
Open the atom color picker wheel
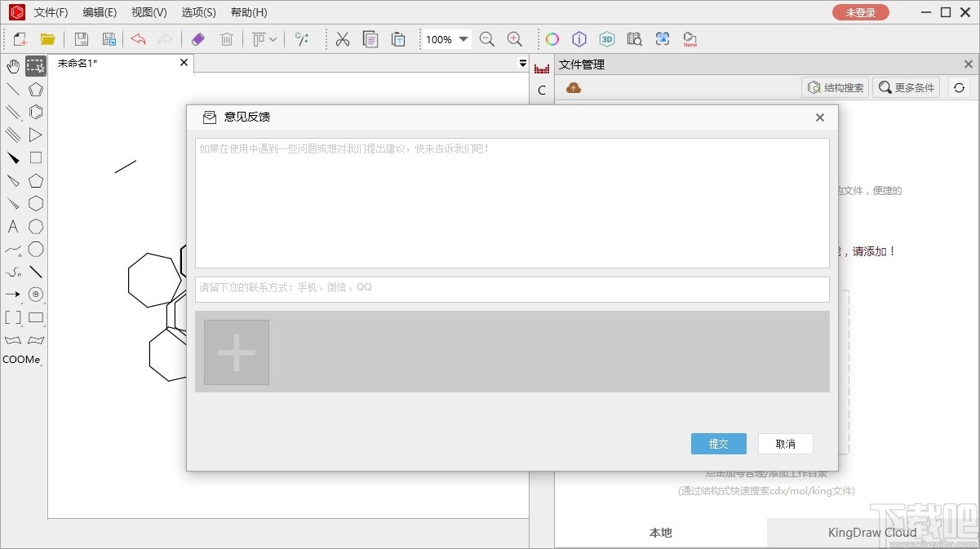(552, 38)
